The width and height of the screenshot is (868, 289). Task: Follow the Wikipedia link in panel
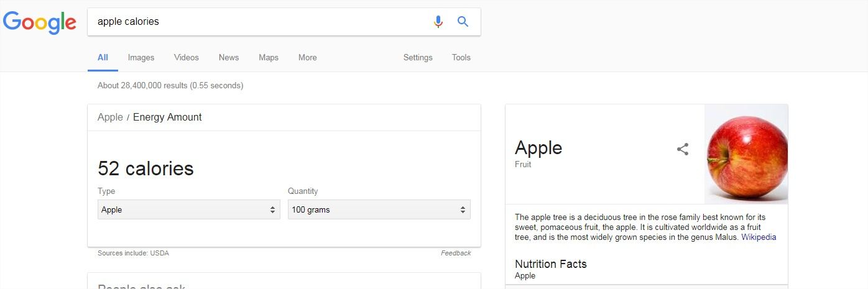[759, 237]
